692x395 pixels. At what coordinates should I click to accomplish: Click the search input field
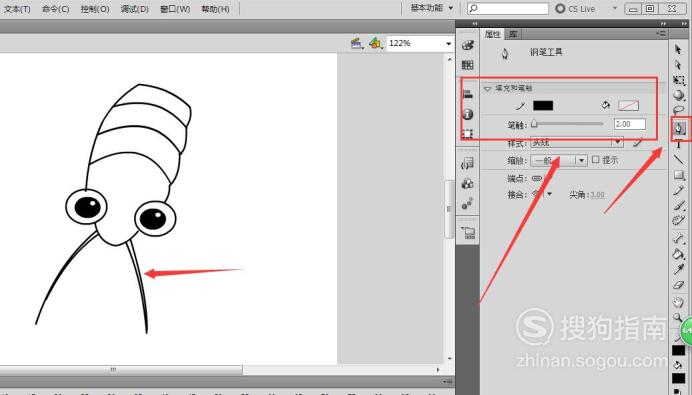pos(508,8)
